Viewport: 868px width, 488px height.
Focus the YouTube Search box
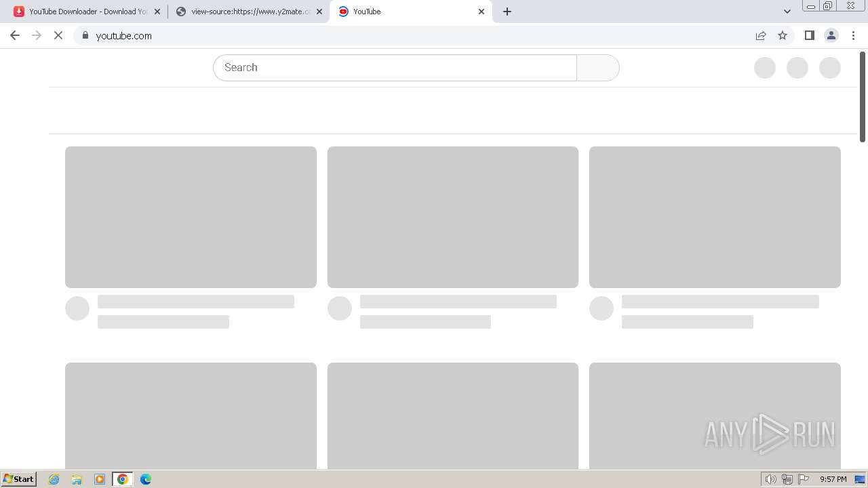click(x=395, y=68)
